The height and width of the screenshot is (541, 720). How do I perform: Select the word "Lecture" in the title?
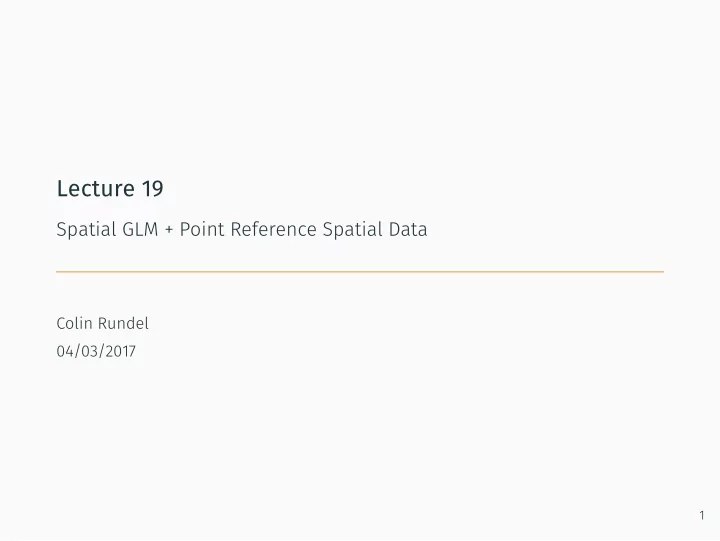(x=96, y=188)
